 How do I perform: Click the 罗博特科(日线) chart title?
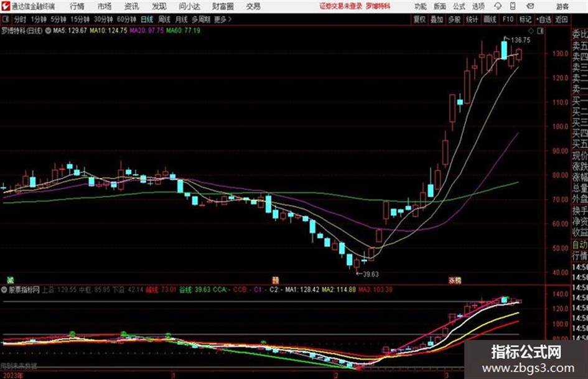click(x=22, y=30)
